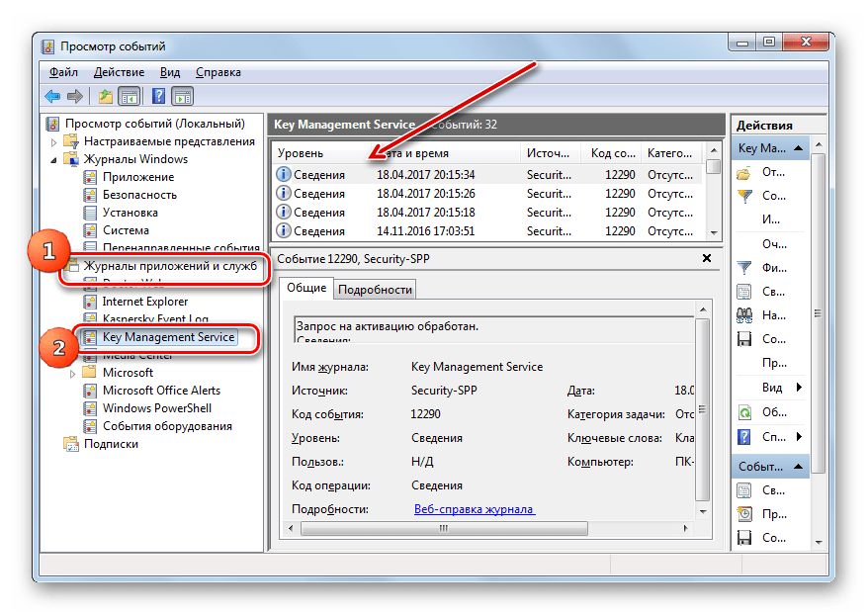
Task: Open the Веб-справка журнала link
Action: click(x=475, y=509)
